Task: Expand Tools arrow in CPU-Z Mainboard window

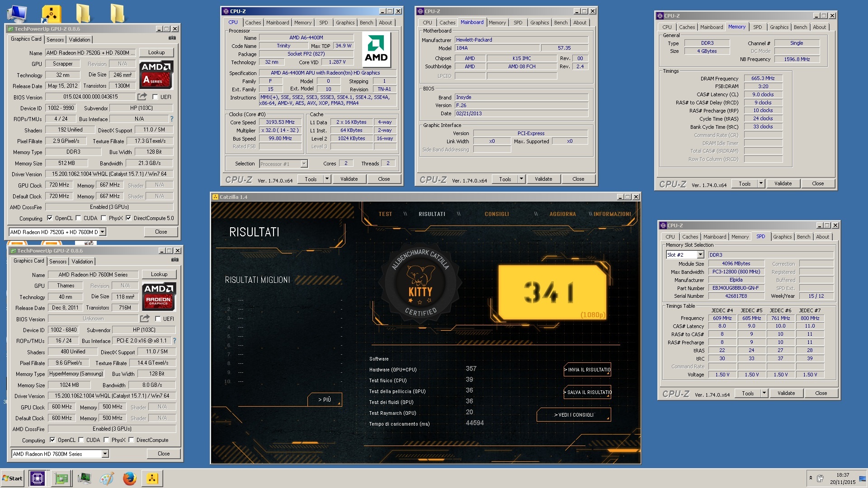Action: pos(521,179)
